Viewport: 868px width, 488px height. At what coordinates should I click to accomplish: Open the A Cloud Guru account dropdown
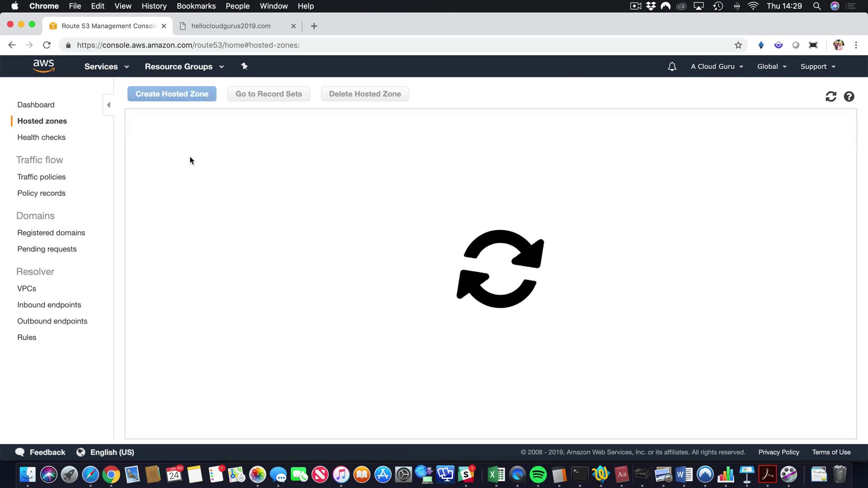[717, 66]
